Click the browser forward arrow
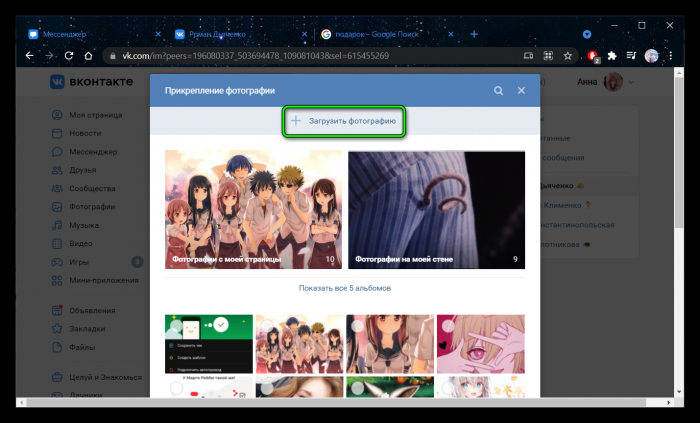The width and height of the screenshot is (700, 423). click(49, 56)
